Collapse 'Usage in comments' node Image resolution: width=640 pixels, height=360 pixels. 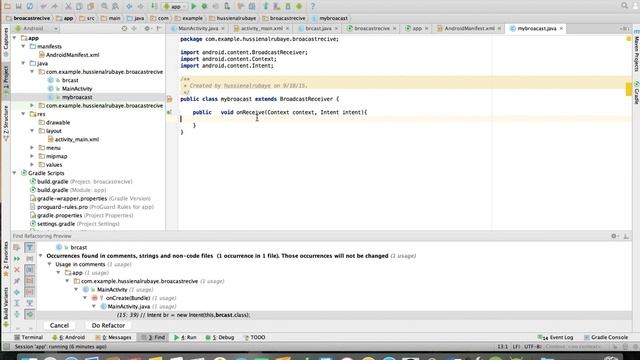pyautogui.click(x=49, y=264)
